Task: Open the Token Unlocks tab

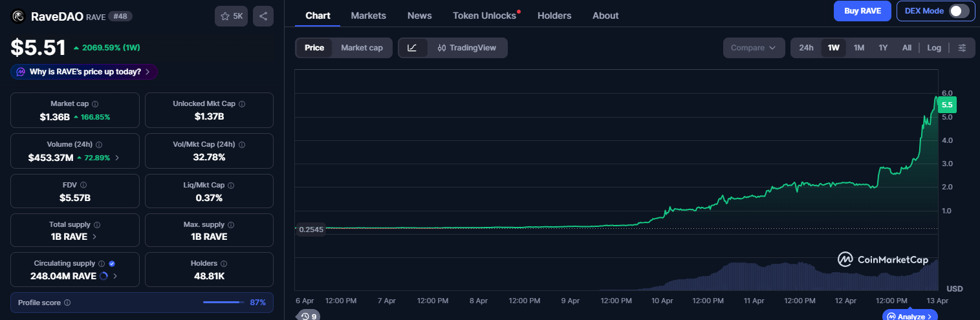Action: [485, 16]
